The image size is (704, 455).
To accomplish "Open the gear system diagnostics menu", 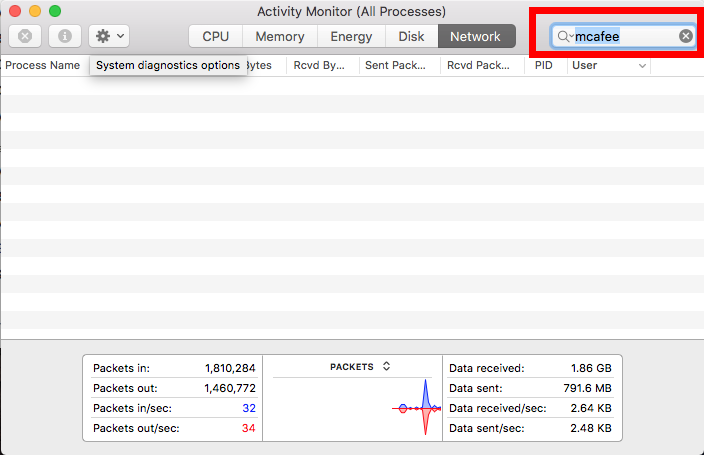I will pyautogui.click(x=108, y=36).
